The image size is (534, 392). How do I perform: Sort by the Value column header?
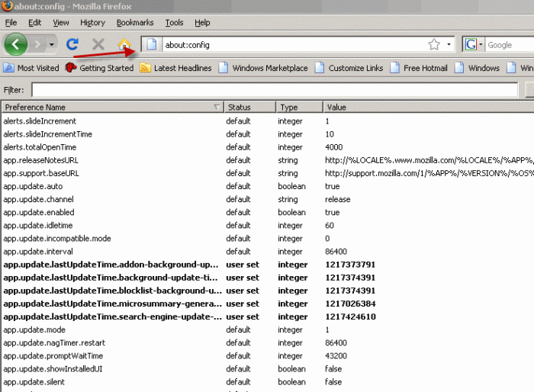coord(429,108)
